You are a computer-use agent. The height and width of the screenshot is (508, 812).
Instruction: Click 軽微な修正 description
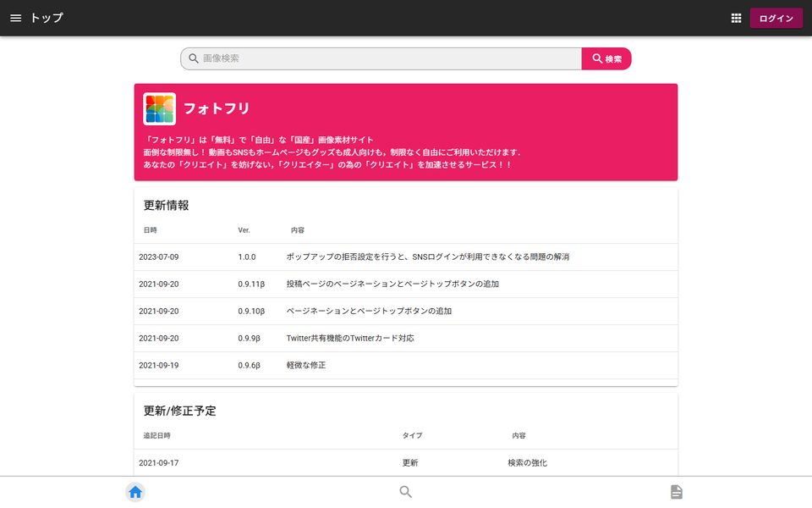pos(306,366)
